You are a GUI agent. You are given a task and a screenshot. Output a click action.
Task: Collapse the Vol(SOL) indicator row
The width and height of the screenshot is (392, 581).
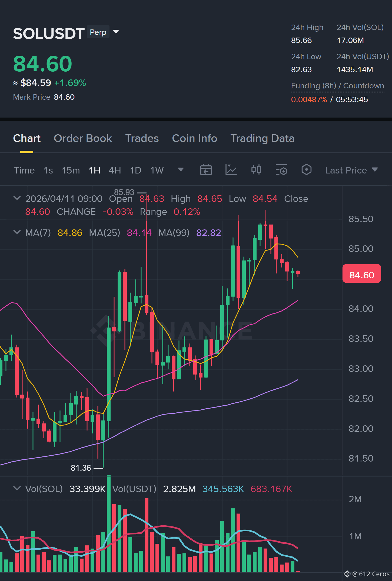pos(17,489)
